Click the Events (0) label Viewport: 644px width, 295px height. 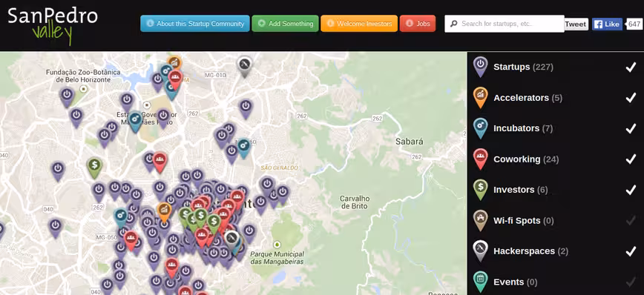coord(515,282)
